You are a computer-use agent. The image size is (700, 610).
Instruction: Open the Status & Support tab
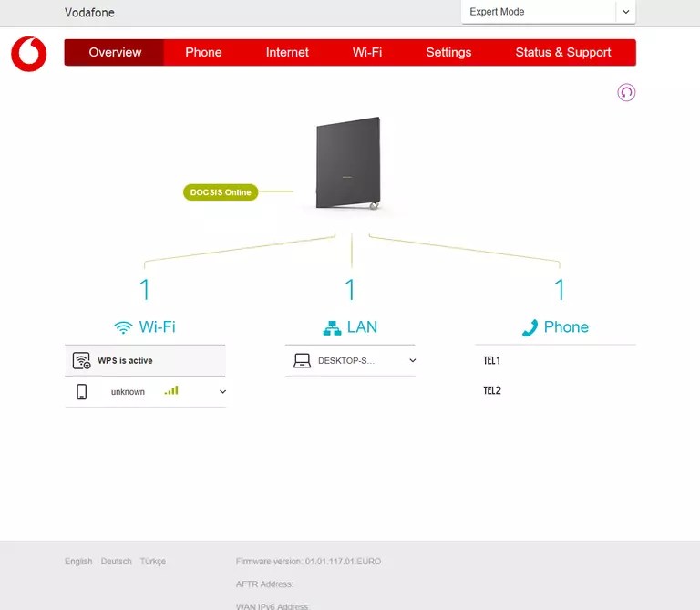[563, 52]
